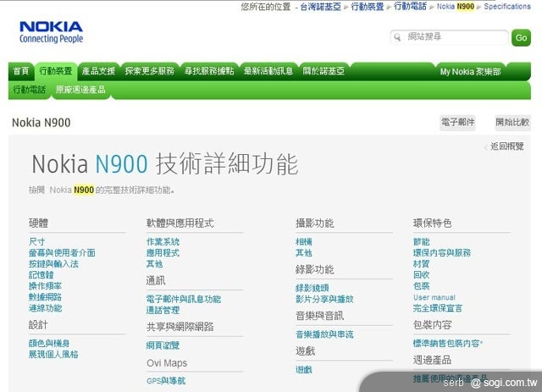This screenshot has width=542, height=392.
Task: Open the 螢幕與使用者介面 link
Action: 62,252
